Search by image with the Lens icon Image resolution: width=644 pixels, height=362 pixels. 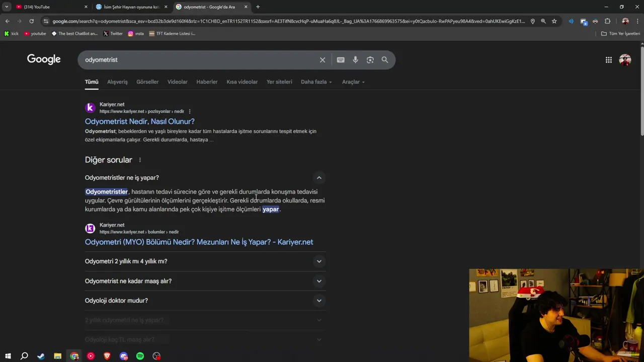pyautogui.click(x=370, y=60)
